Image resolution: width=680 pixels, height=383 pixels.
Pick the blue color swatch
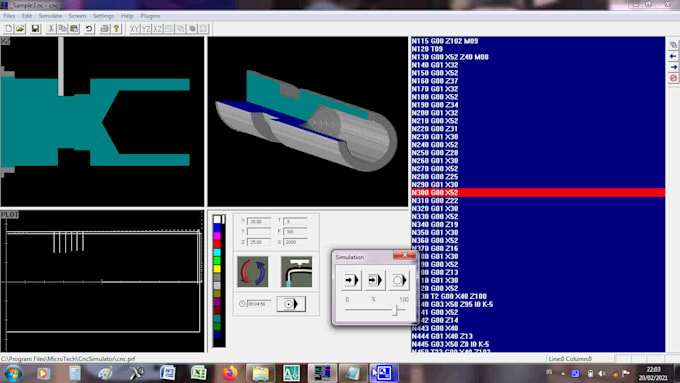point(217,228)
